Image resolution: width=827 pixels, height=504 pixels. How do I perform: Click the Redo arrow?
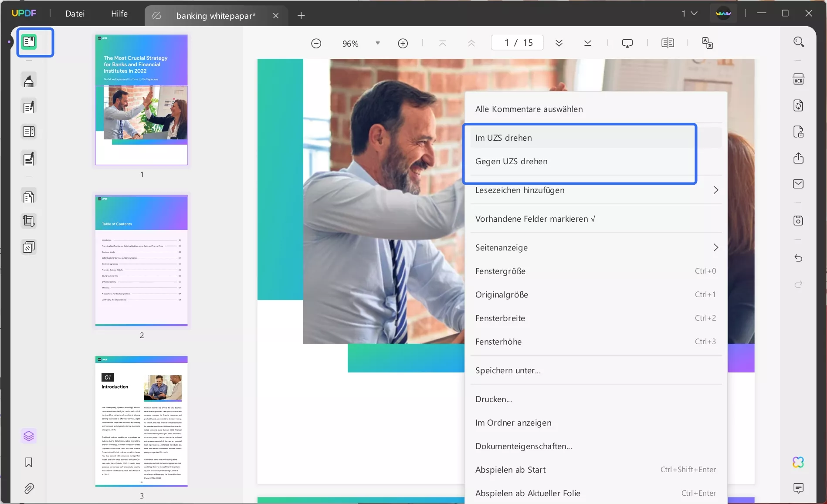tap(799, 284)
